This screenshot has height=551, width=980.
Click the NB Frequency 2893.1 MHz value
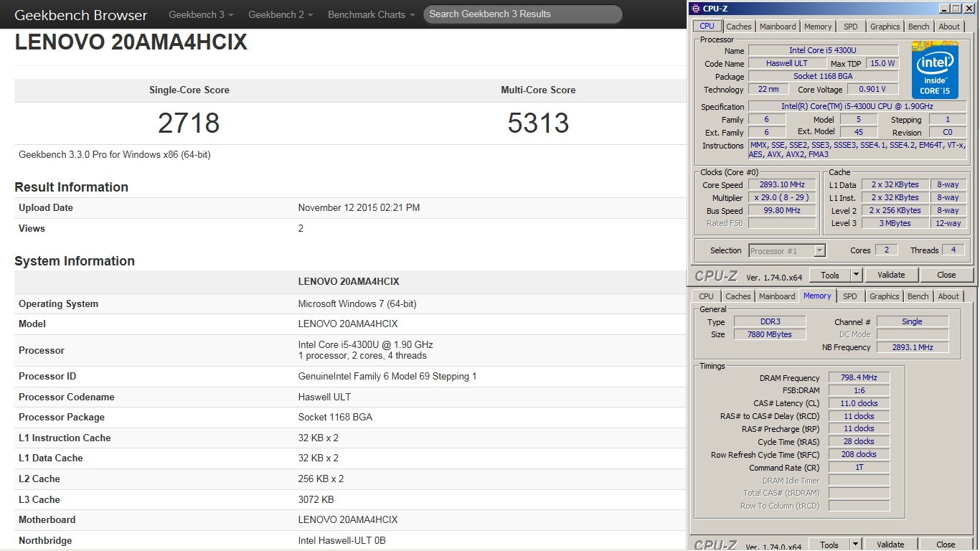pos(912,347)
